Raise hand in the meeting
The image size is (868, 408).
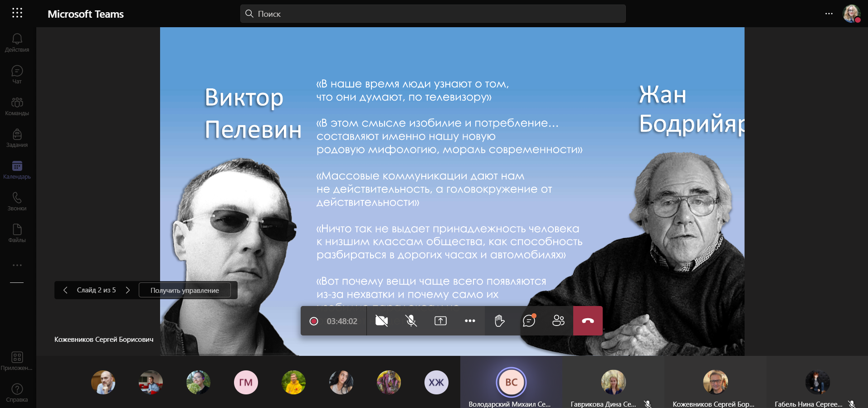[499, 321]
